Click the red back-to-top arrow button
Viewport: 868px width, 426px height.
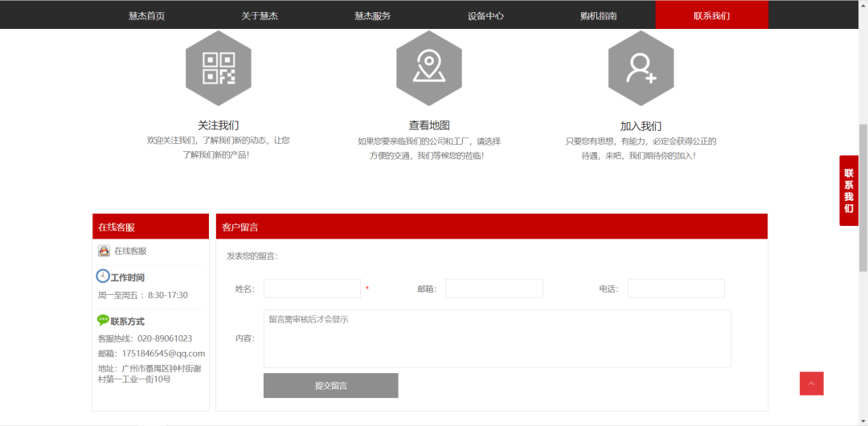(x=812, y=383)
